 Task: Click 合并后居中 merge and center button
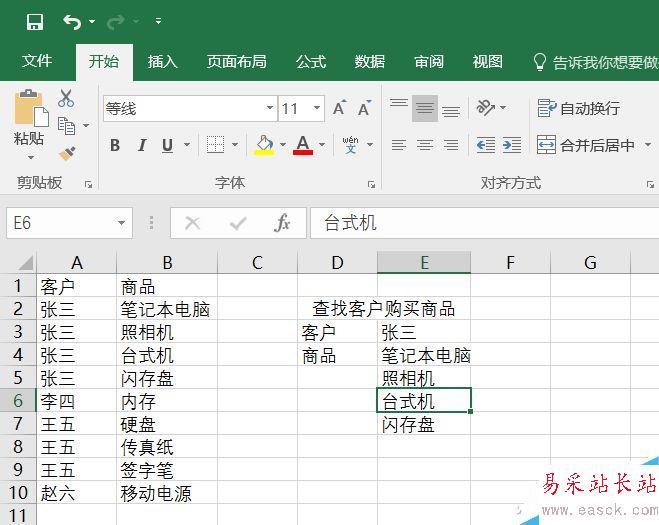coord(586,145)
